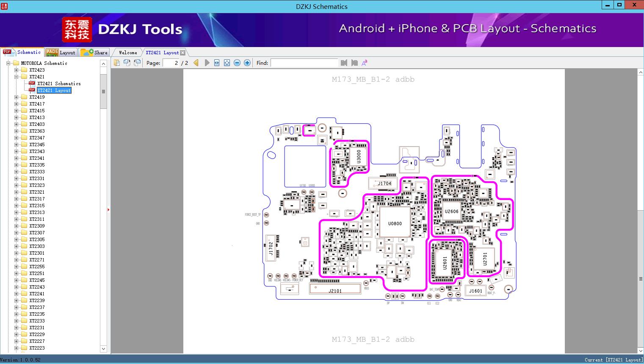
Task: Maximize the DZKJ Schematics window
Action: (619, 5)
